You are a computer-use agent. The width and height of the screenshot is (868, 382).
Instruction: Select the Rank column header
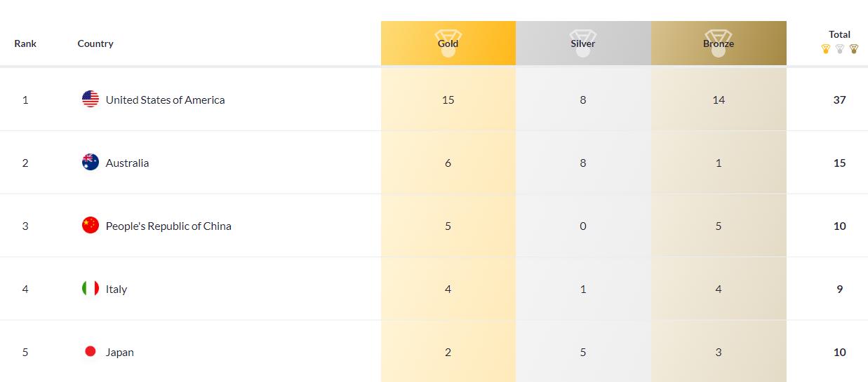tap(25, 43)
